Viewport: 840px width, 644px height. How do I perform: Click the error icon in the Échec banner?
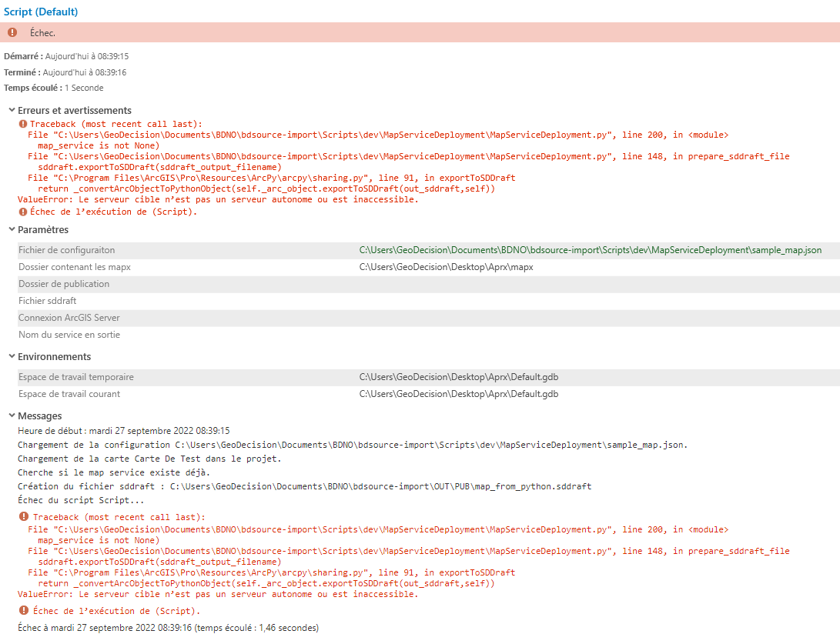pos(11,32)
